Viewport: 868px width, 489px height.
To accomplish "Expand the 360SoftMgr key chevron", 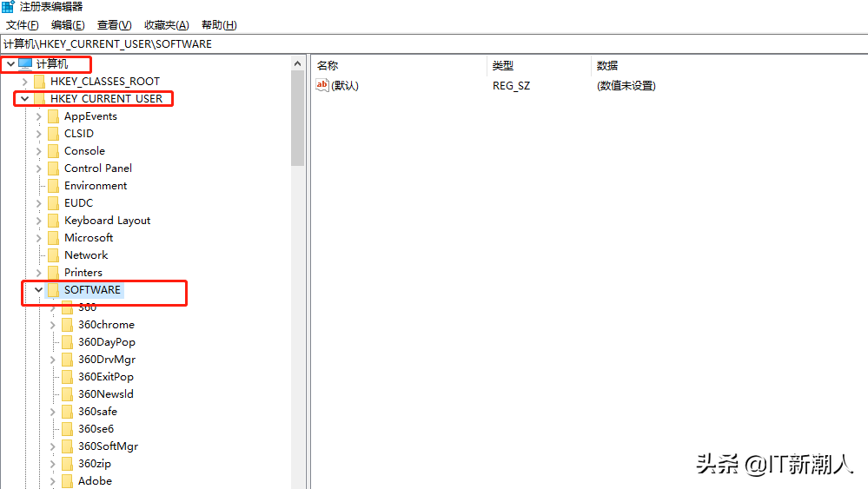I will (53, 446).
